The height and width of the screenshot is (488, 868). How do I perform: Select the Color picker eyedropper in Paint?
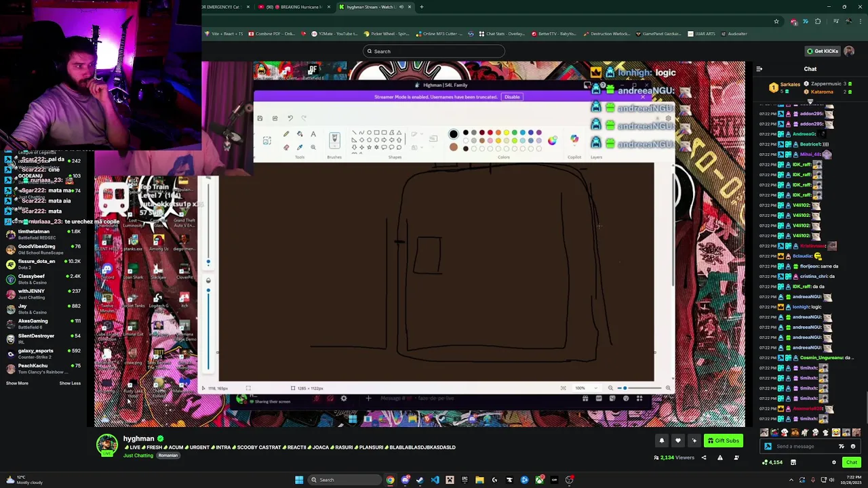pyautogui.click(x=300, y=146)
